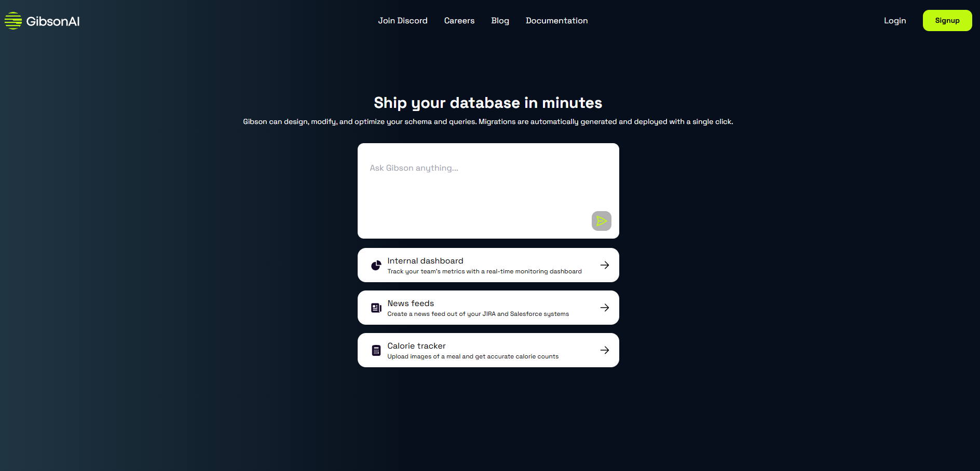Click the send paper-plane icon
This screenshot has height=471, width=980.
point(601,221)
